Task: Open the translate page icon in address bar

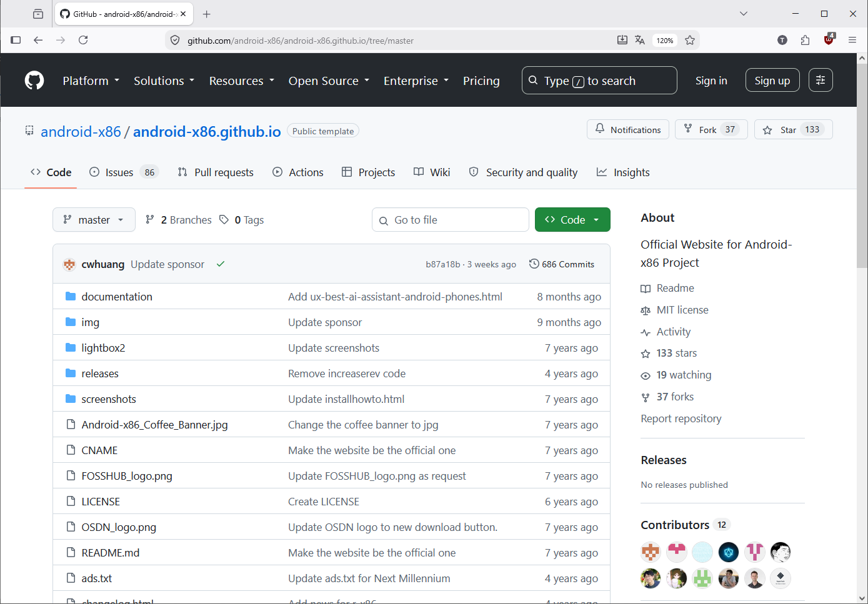Action: click(x=640, y=40)
